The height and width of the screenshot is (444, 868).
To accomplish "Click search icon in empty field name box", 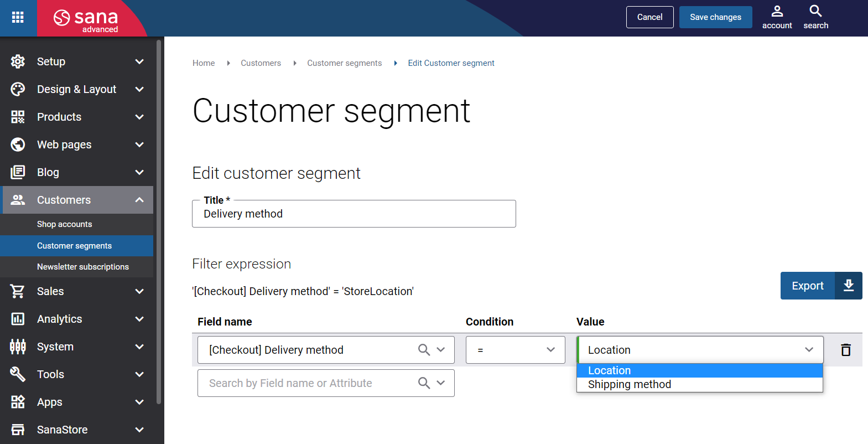I will click(x=424, y=383).
